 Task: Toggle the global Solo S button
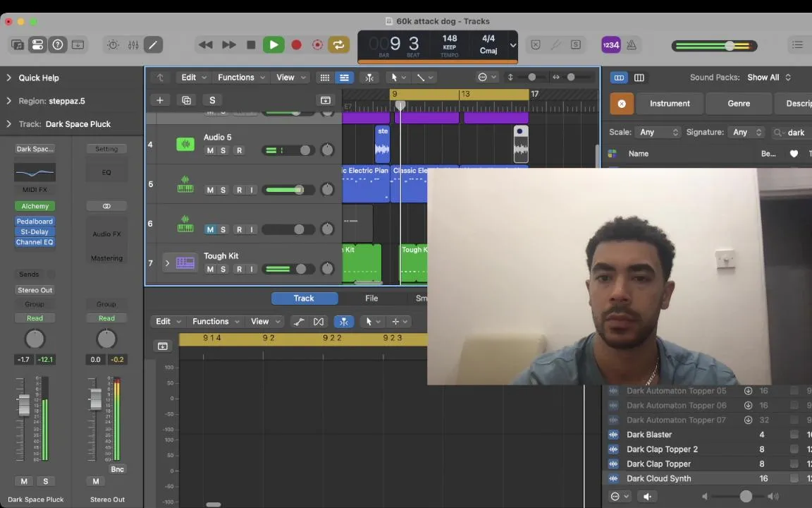(212, 100)
